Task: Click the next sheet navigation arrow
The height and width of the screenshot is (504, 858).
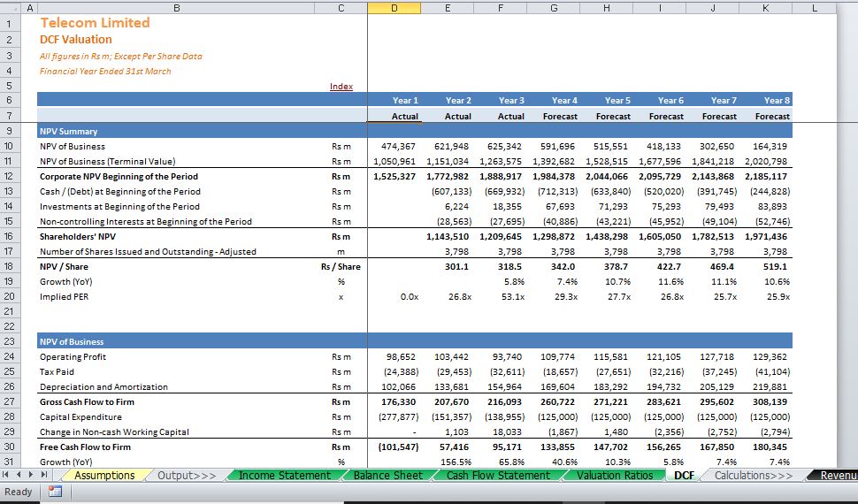Action: pos(31,475)
